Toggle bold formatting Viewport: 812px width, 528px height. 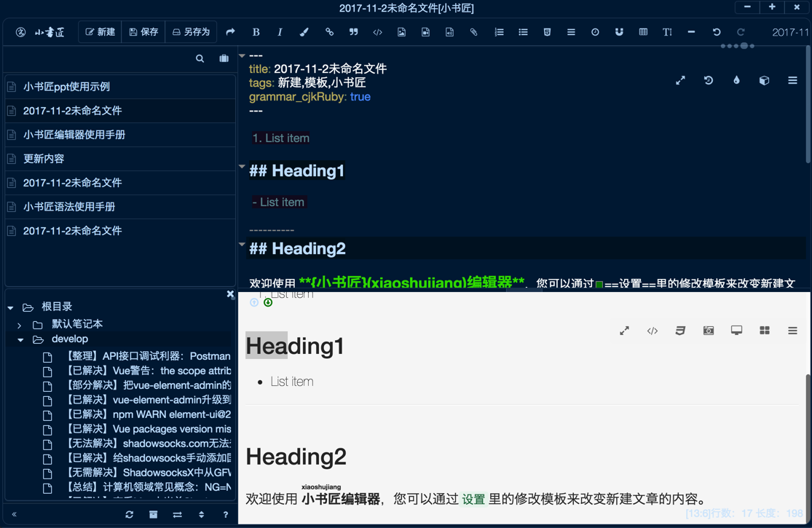coord(256,32)
